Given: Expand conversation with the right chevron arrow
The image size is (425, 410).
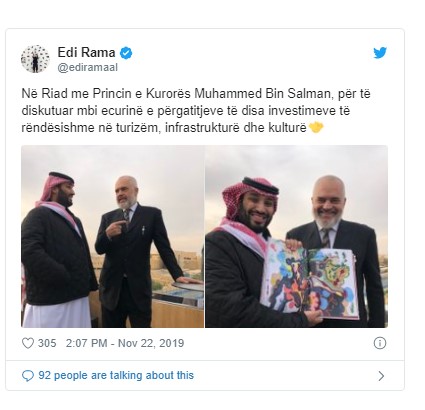Looking at the screenshot, I should click(x=381, y=376).
